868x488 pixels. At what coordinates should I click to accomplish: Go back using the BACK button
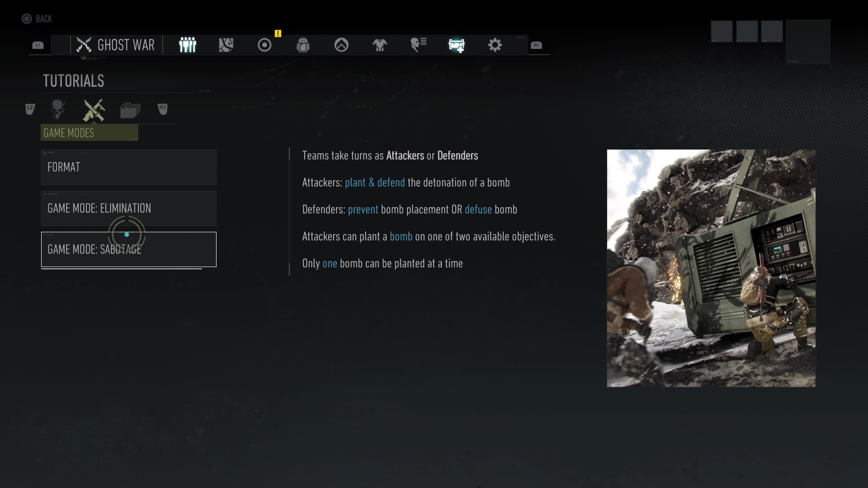click(37, 19)
